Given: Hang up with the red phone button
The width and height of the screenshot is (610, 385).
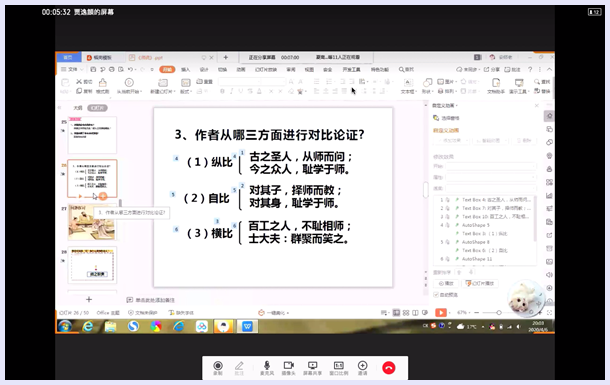Looking at the screenshot, I should [x=389, y=368].
